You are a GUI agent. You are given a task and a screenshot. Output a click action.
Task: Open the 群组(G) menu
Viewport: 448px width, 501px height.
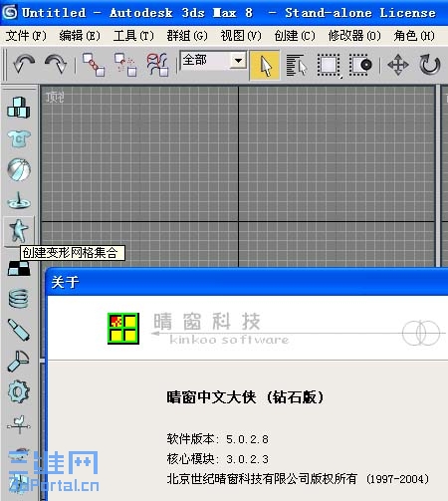(187, 36)
